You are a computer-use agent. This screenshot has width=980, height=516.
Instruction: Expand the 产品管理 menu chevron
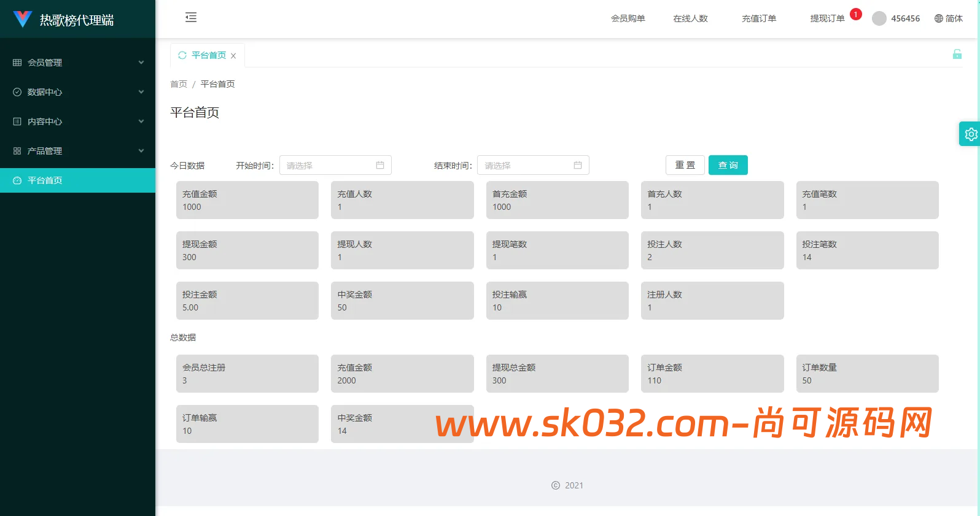pyautogui.click(x=141, y=151)
